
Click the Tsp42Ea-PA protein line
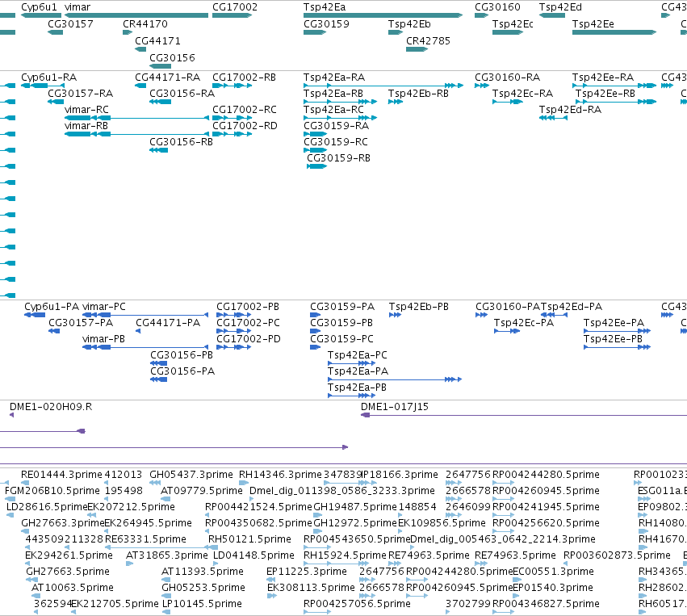395,379
